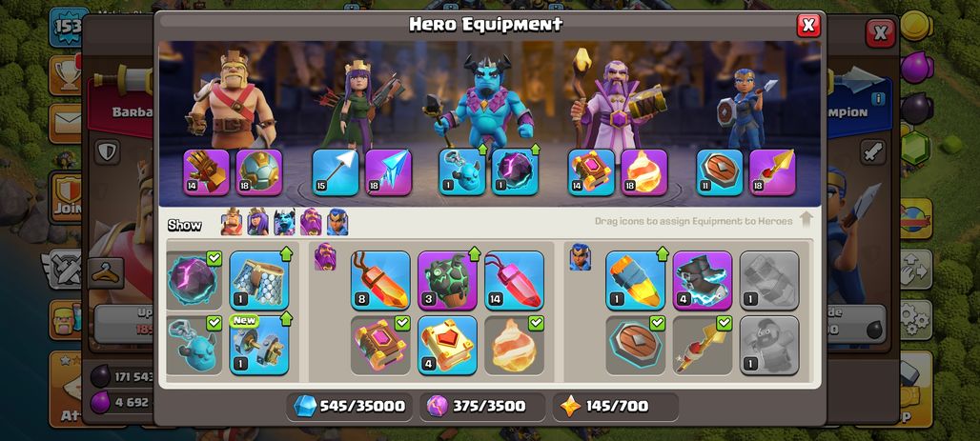Select the level 4 golden heart book
Screen dimensions: 980x441
tap(447, 345)
